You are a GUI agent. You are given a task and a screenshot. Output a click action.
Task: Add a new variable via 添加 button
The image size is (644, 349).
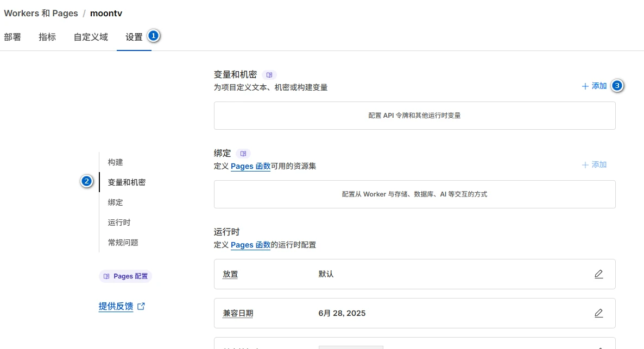(x=595, y=86)
